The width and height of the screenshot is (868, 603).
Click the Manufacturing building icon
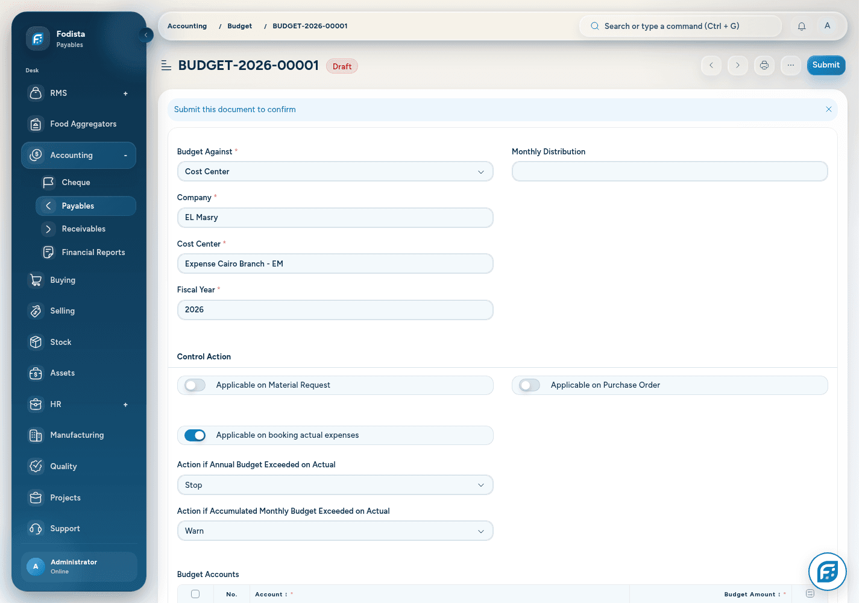pos(36,435)
